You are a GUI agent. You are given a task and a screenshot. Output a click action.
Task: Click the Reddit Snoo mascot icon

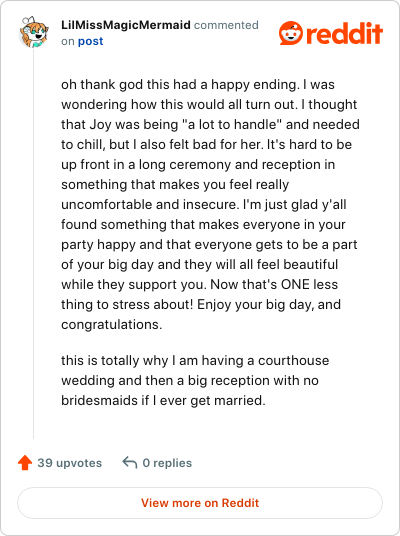(291, 33)
